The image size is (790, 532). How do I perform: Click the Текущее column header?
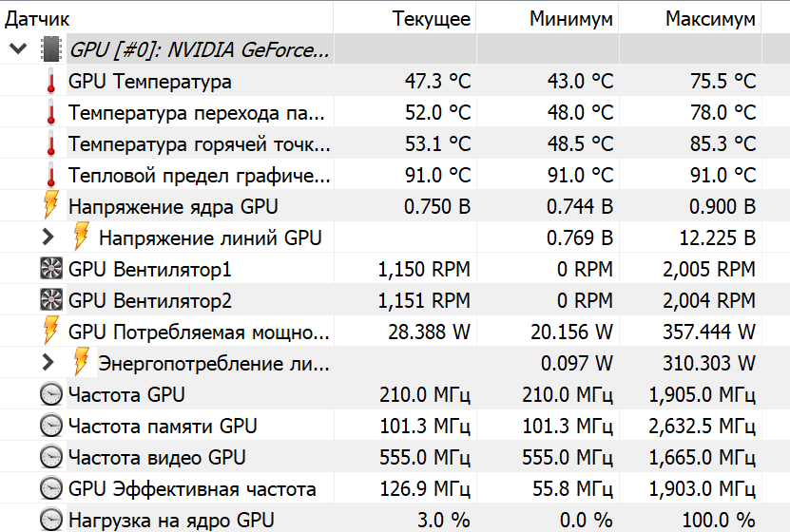[x=432, y=18]
